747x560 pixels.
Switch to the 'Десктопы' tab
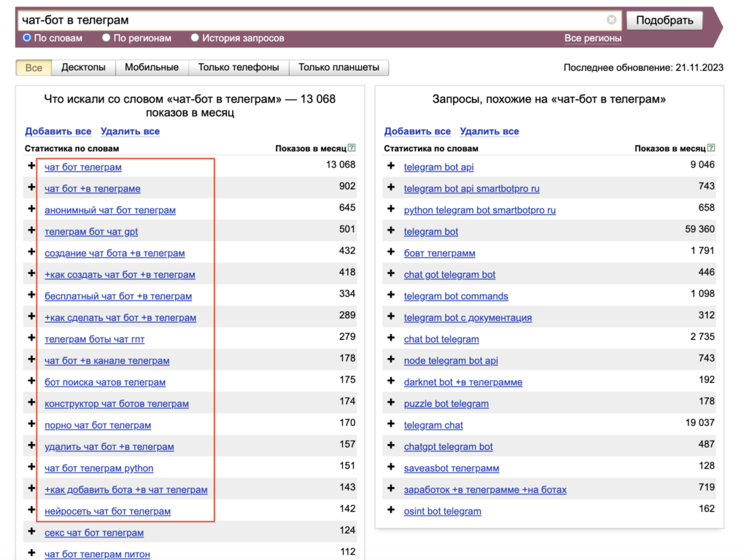click(83, 68)
